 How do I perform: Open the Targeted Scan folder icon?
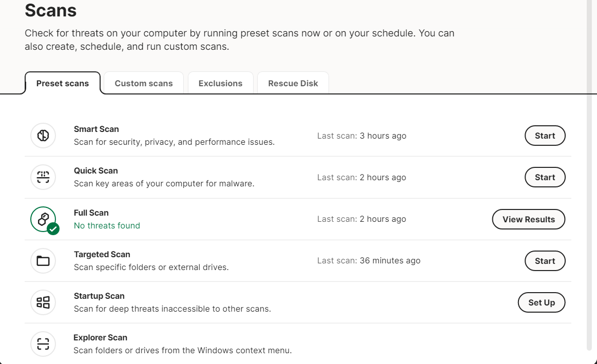point(43,261)
